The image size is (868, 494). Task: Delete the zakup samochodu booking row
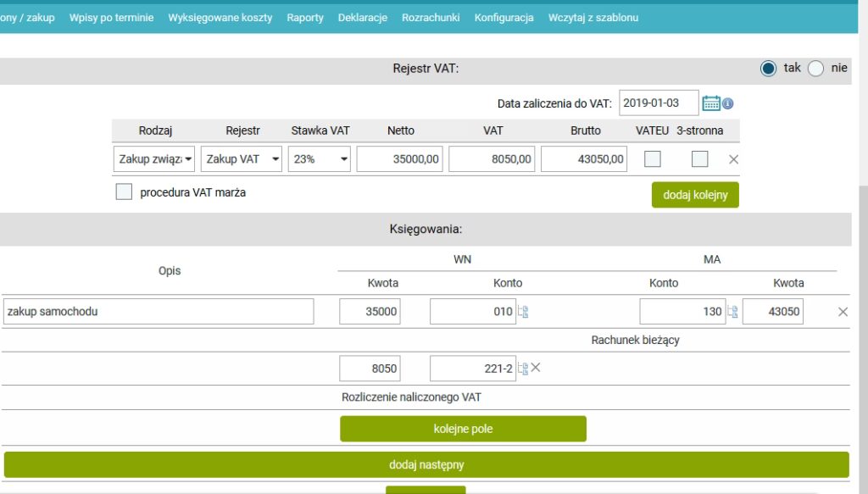click(x=843, y=312)
